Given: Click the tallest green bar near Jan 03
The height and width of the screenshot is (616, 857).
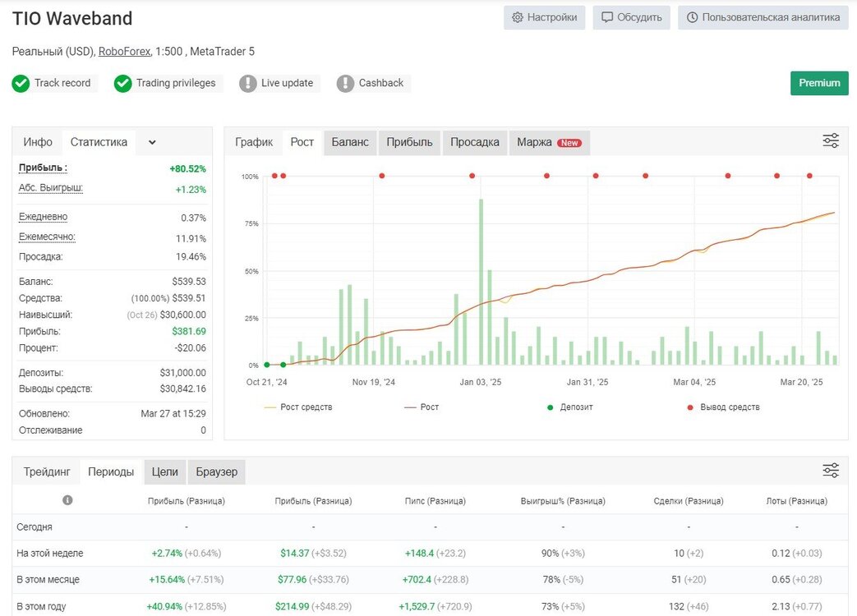Looking at the screenshot, I should point(481,282).
